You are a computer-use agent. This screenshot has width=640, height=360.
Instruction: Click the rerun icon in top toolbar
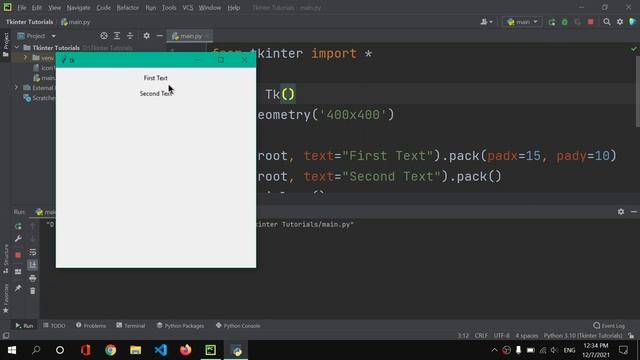pyautogui.click(x=552, y=22)
